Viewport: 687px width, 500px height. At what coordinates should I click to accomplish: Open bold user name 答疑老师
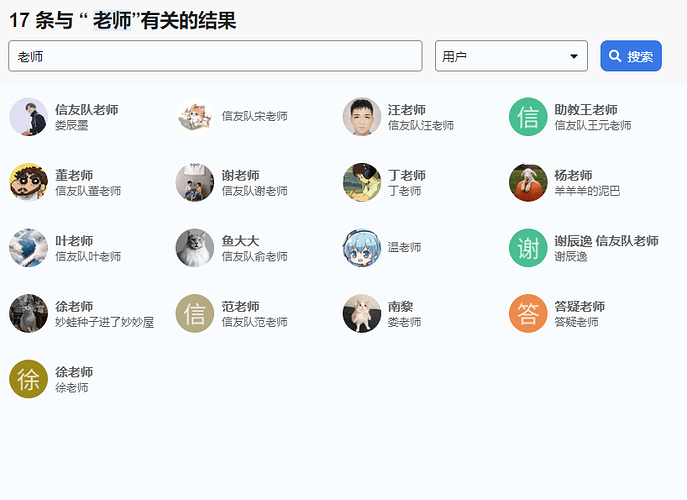coord(580,306)
